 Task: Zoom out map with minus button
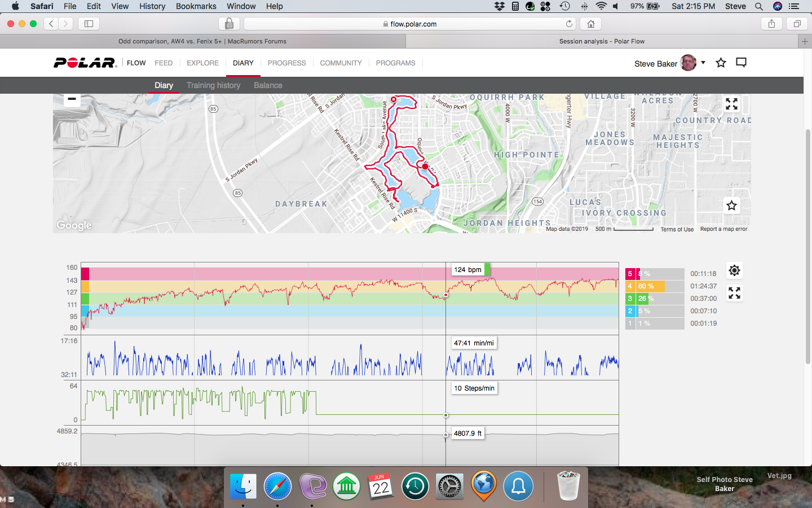[72, 99]
